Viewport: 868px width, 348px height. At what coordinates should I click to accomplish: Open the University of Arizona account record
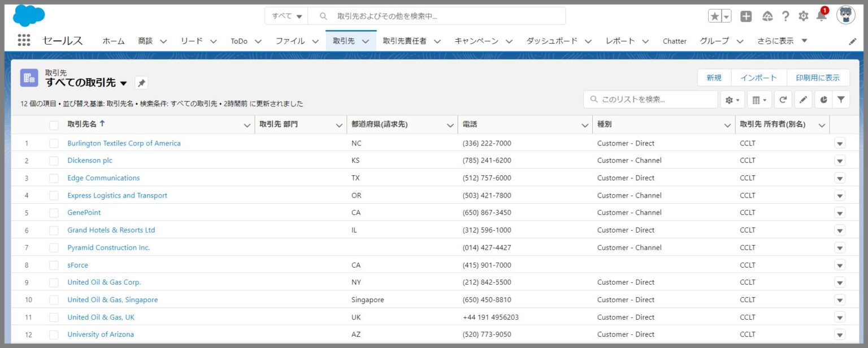tap(101, 334)
